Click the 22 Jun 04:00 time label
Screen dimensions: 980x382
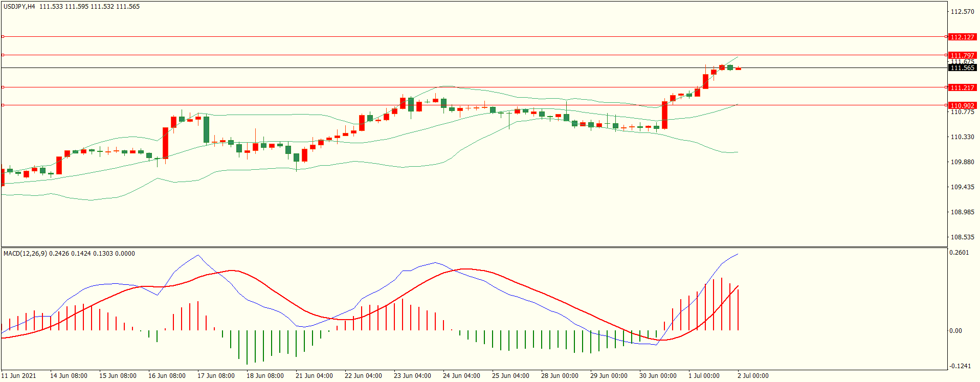pos(363,376)
